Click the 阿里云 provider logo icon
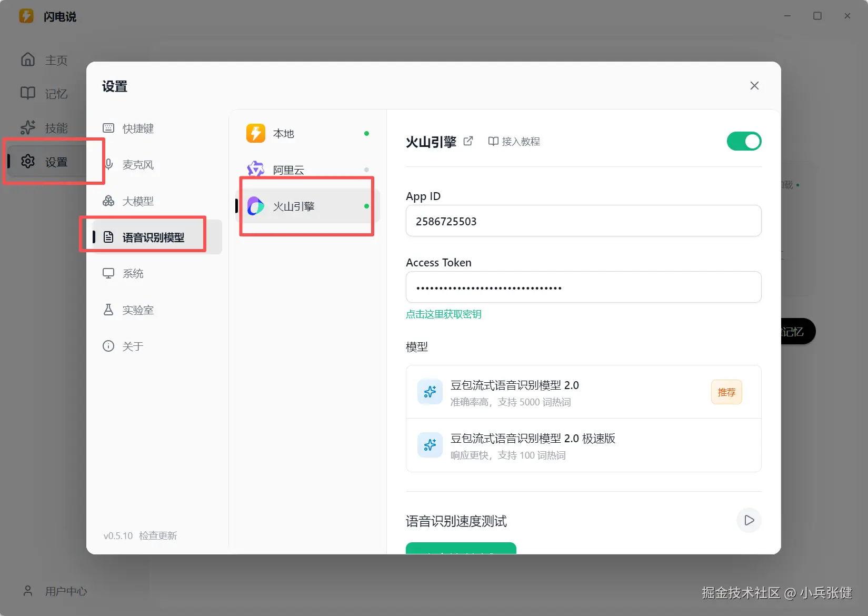Screen dimensions: 868x616 coord(256,170)
